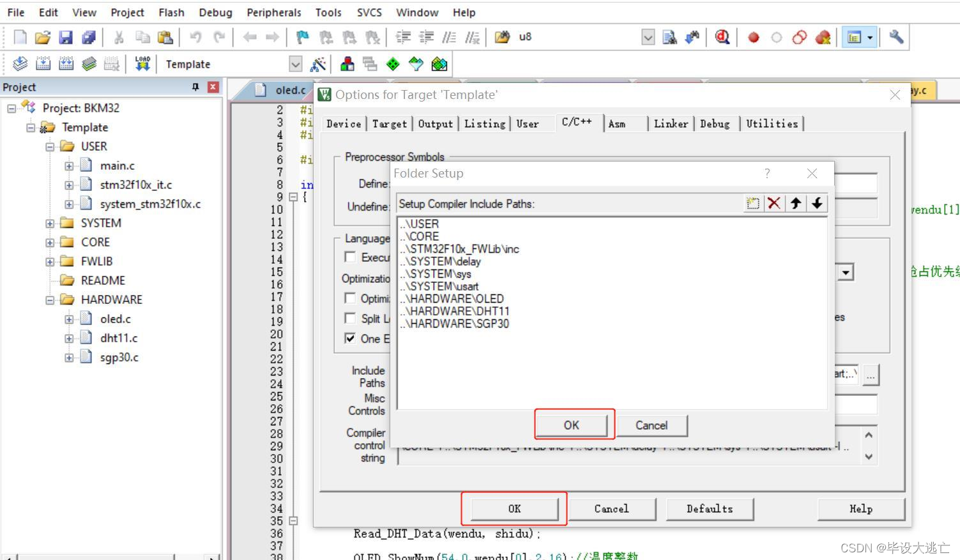Image resolution: width=960 pixels, height=560 pixels.
Task: Click the Save icon in toolbar
Action: click(66, 37)
